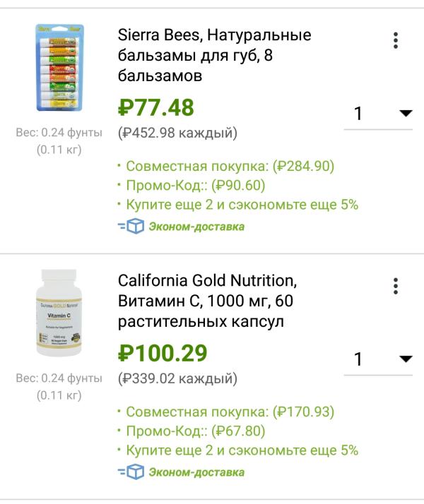
Task: Click Эконом-доставка label under Vitamin C
Action: tap(196, 472)
